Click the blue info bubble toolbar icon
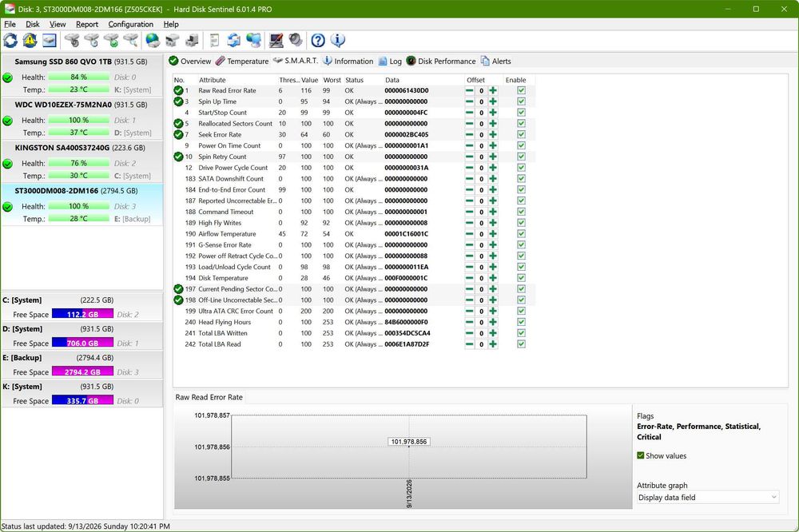 pyautogui.click(x=337, y=40)
